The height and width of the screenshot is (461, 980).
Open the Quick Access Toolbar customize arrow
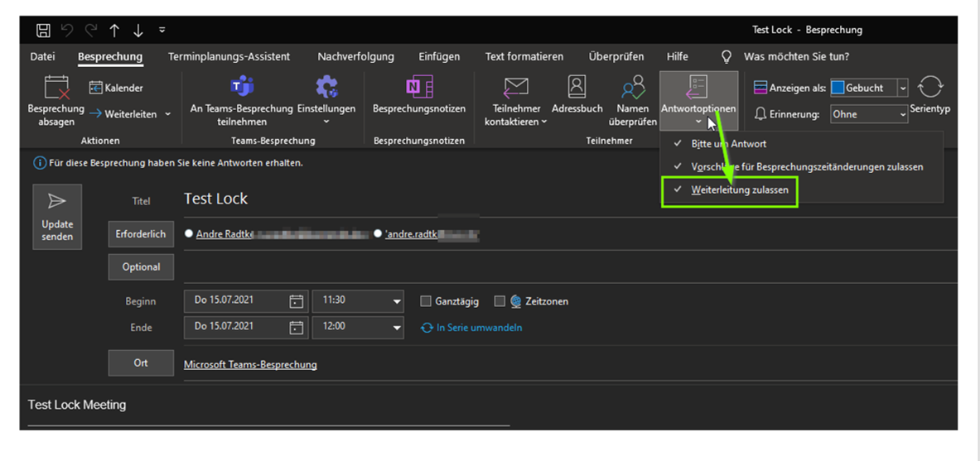pos(162,29)
